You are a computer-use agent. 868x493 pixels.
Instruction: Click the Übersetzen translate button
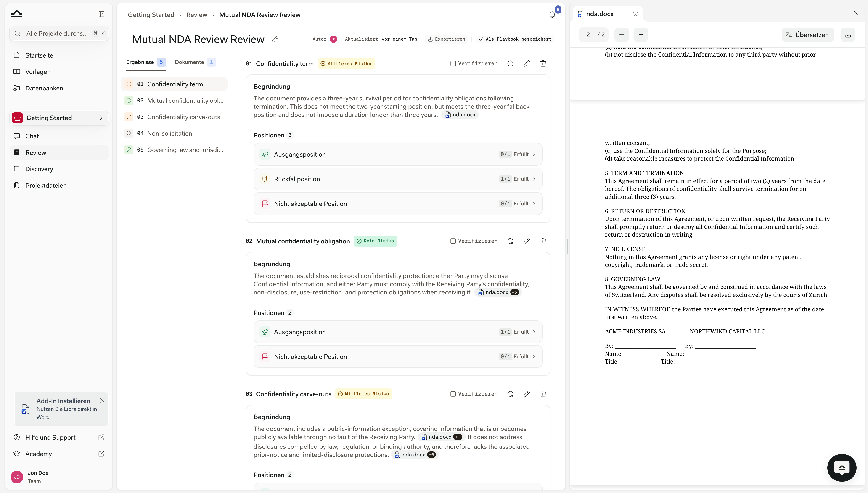click(808, 35)
